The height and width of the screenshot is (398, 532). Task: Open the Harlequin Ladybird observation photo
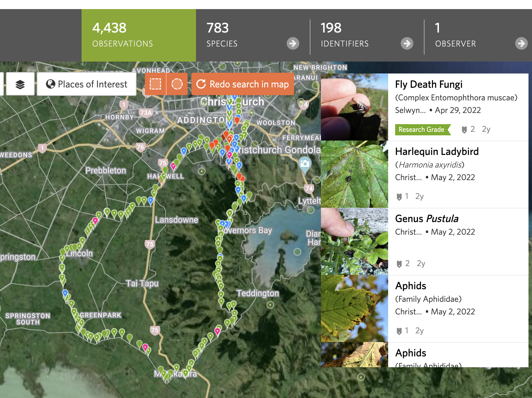click(355, 174)
